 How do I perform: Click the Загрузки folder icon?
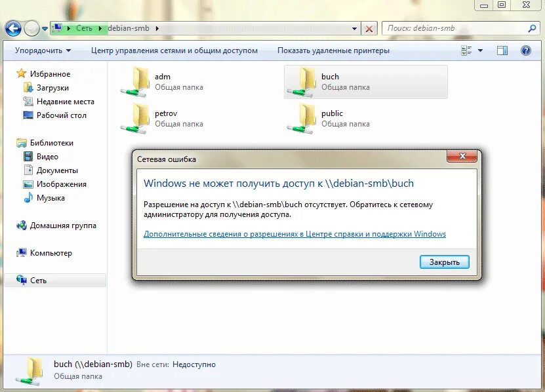[x=28, y=87]
